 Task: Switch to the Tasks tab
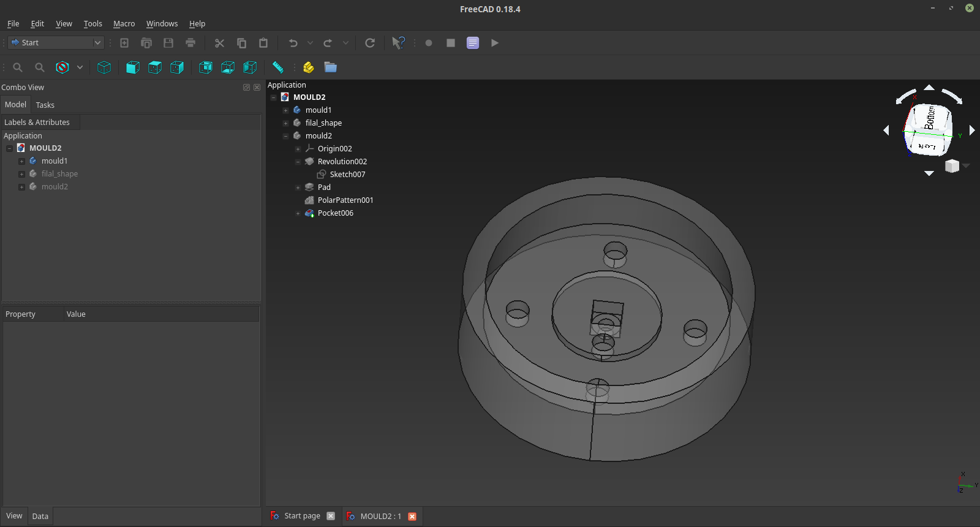(x=45, y=105)
